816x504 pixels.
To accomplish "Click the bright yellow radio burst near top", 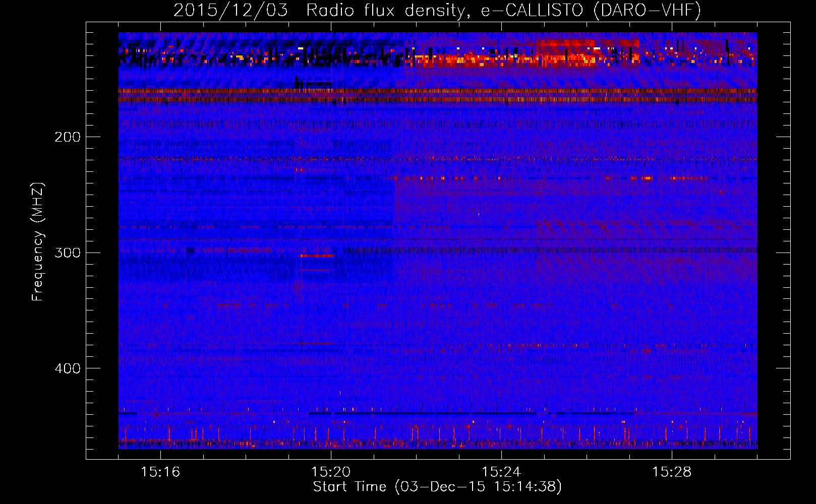I will coord(504,59).
